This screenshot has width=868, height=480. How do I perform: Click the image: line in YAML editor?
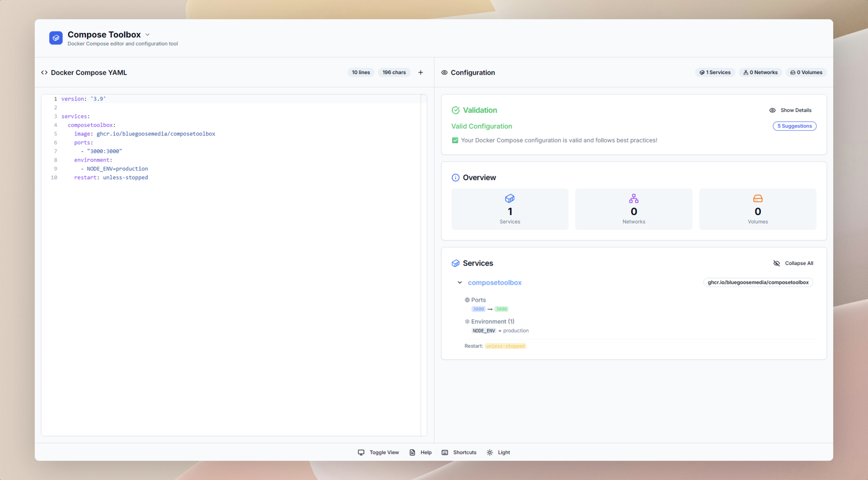[x=145, y=134]
